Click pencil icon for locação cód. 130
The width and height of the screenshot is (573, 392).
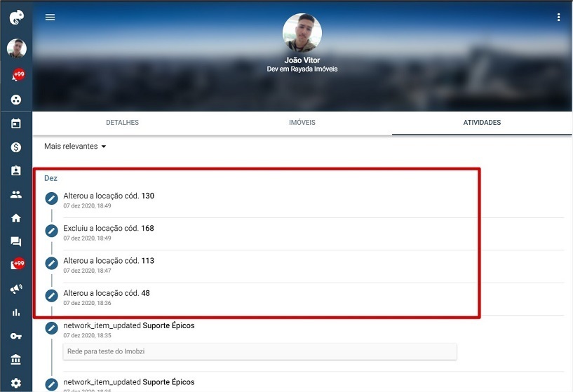point(51,198)
